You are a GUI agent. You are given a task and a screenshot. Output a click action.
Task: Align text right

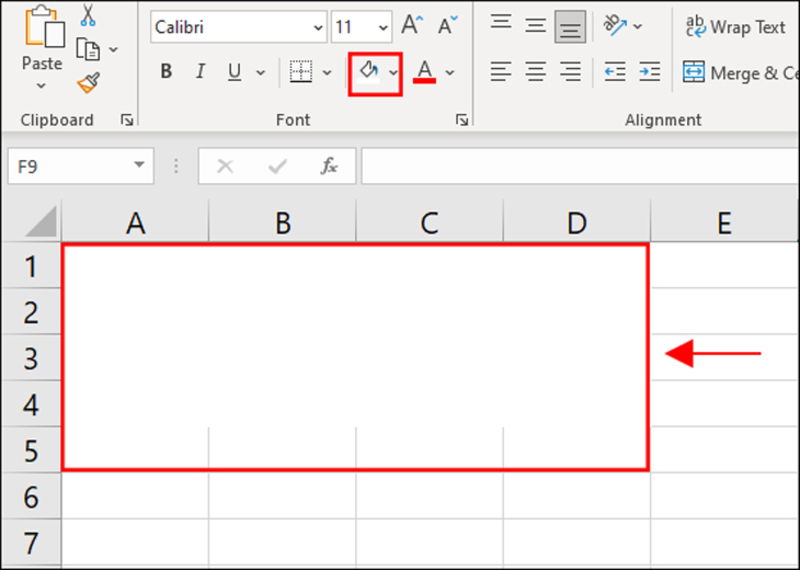point(570,72)
